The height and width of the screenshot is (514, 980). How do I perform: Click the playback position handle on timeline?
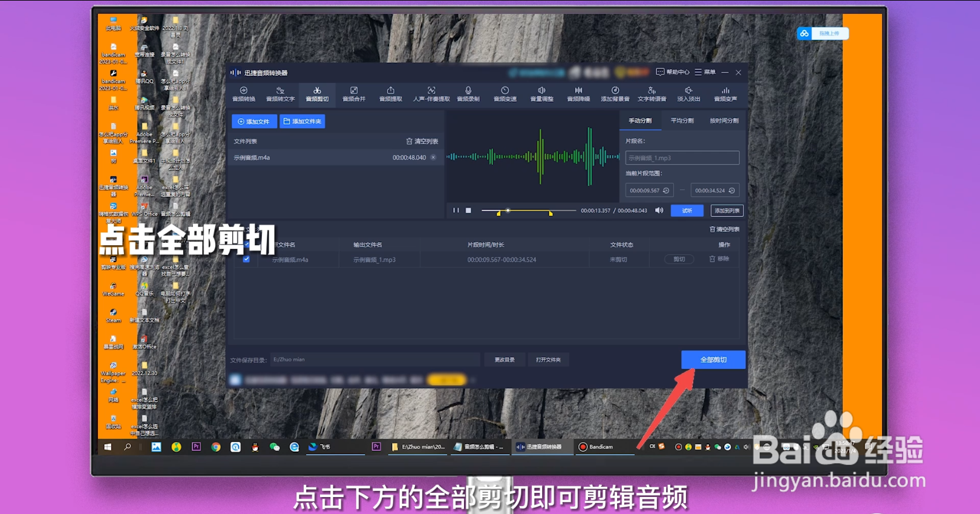[508, 210]
